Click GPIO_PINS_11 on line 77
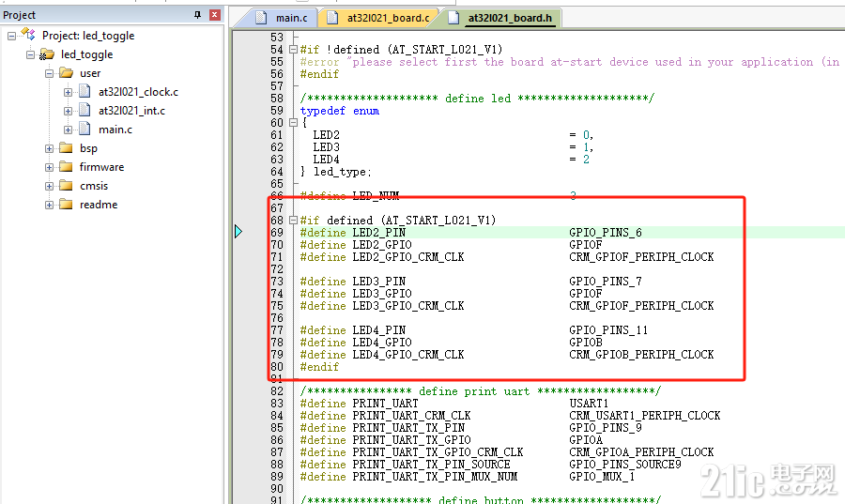Viewport: 845px width, 504px height. coord(608,330)
